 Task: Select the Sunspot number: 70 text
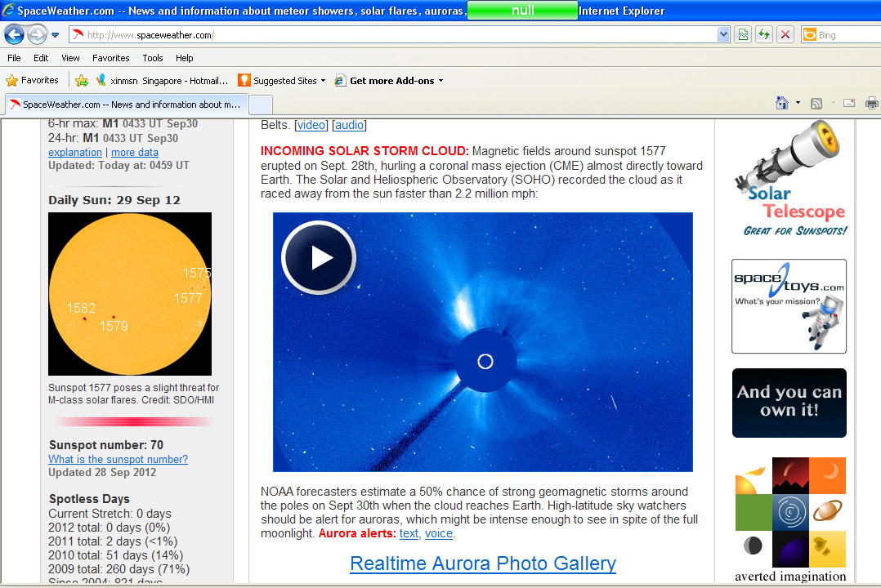(x=106, y=445)
